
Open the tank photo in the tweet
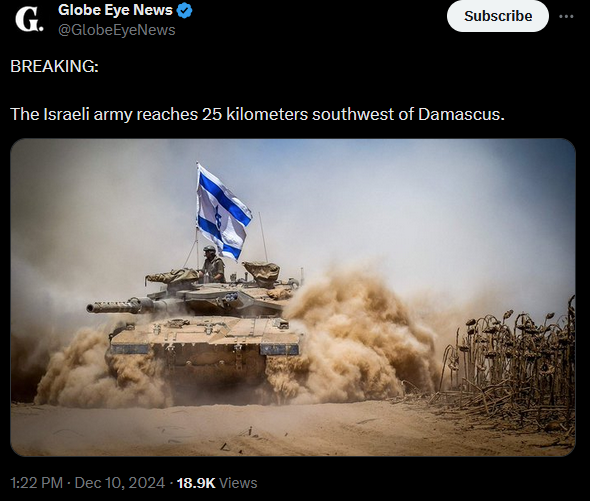coord(293,297)
